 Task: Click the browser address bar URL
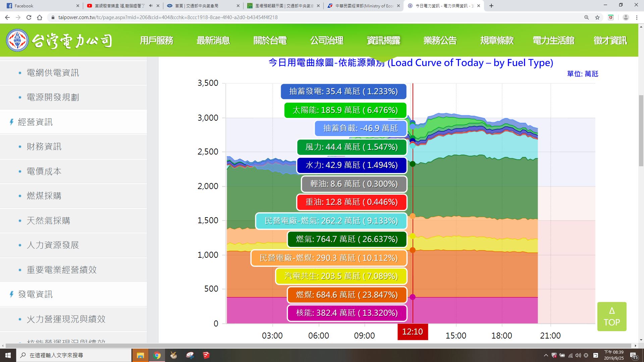pyautogui.click(x=168, y=17)
